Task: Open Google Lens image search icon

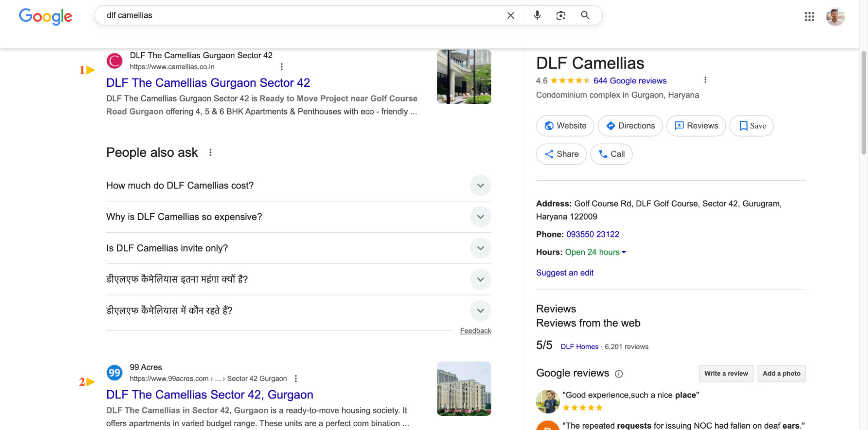Action: pos(561,16)
